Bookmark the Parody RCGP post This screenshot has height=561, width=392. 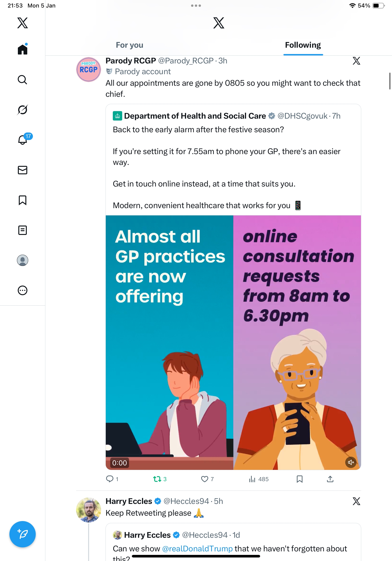tap(299, 479)
